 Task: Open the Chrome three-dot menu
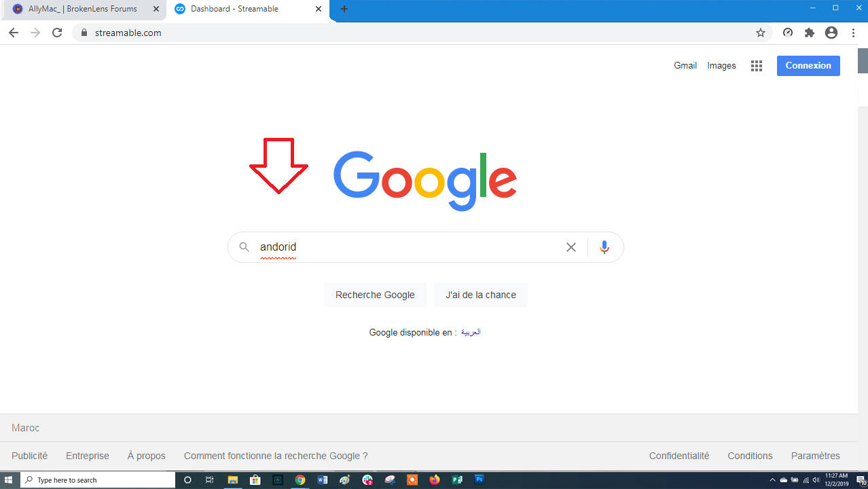[852, 33]
